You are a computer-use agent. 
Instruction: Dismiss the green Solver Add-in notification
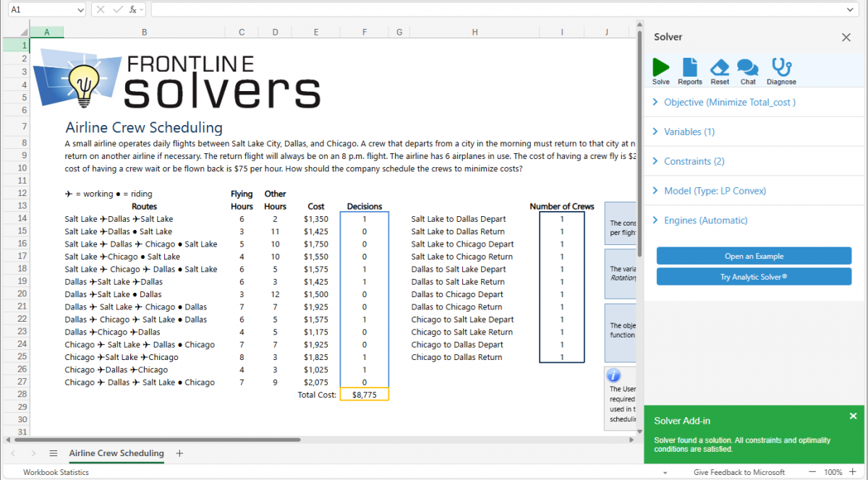pos(853,416)
